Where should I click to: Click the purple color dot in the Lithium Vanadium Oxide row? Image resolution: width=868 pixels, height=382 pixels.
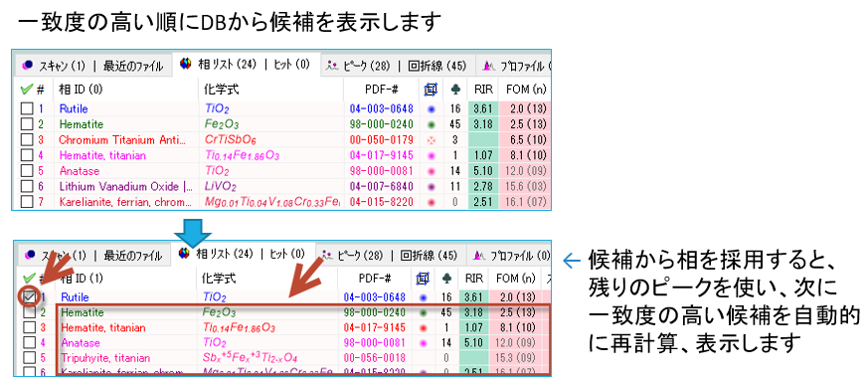431,187
